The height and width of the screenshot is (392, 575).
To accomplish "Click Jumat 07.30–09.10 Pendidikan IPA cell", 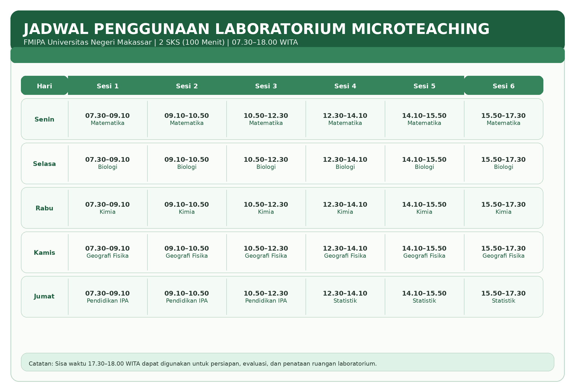I will (107, 297).
